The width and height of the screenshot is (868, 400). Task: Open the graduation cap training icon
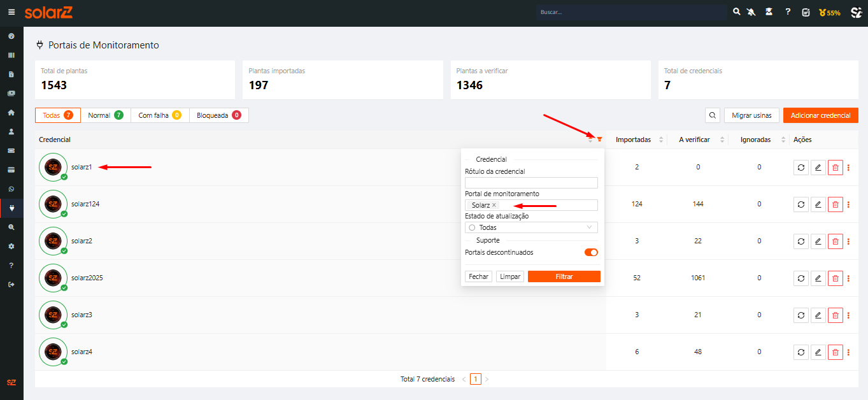[x=769, y=12]
